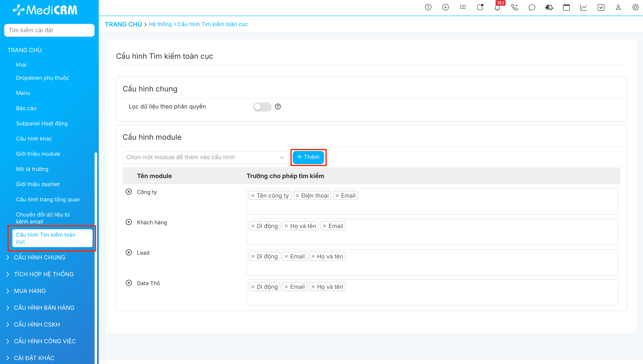Click the quick create plus circle icon
This screenshot has height=364, width=643.
[x=445, y=8]
